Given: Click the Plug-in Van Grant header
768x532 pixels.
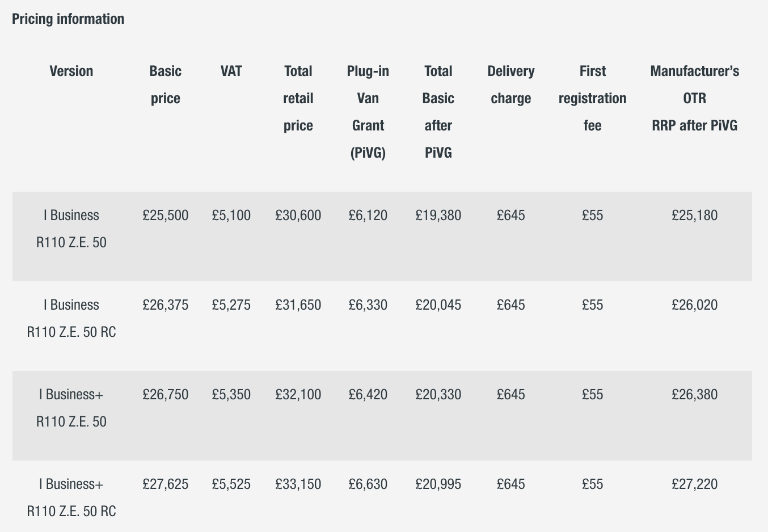Looking at the screenshot, I should coord(368,112).
